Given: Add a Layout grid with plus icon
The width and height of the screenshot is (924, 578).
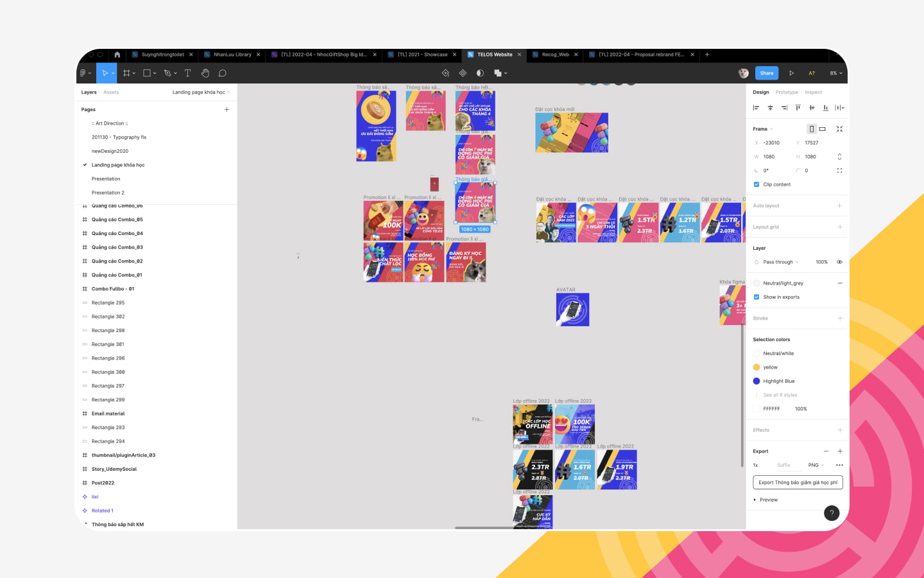Looking at the screenshot, I should (839, 227).
